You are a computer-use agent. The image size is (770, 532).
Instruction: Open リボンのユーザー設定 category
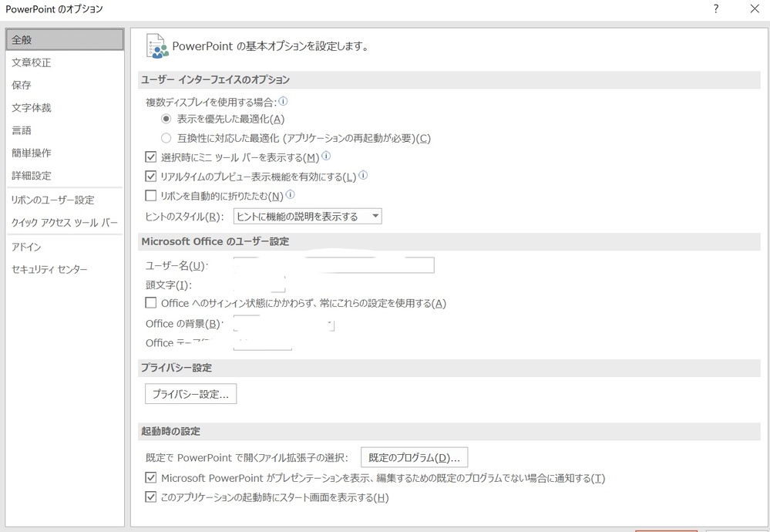pyautogui.click(x=65, y=200)
